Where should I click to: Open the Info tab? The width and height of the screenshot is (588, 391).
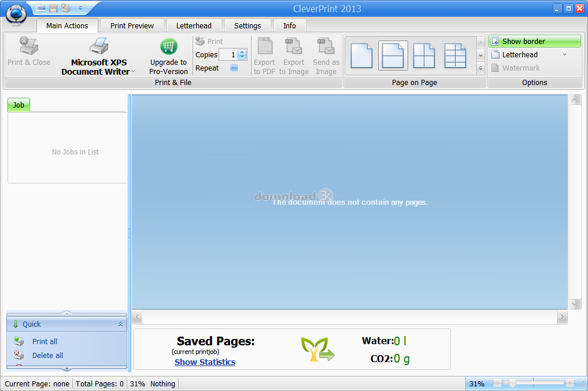290,25
